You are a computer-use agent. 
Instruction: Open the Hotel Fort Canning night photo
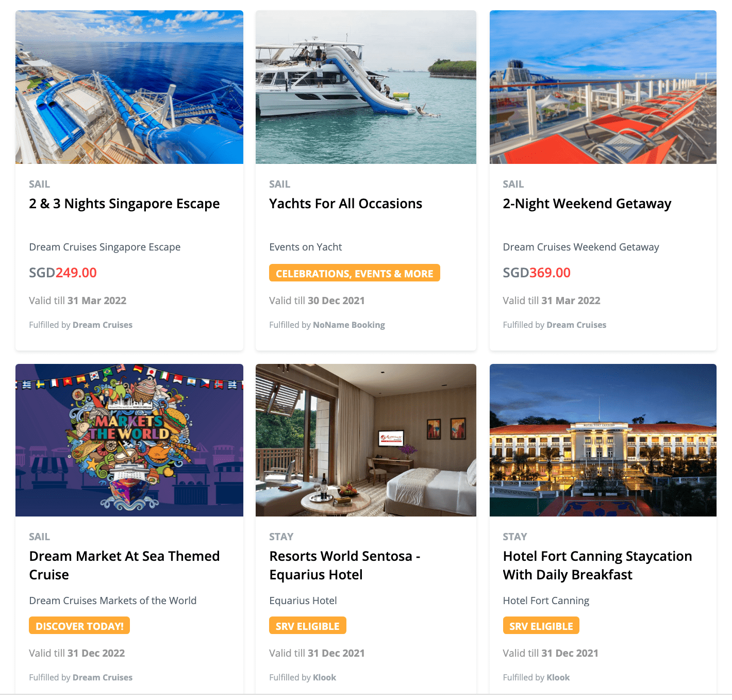click(603, 440)
